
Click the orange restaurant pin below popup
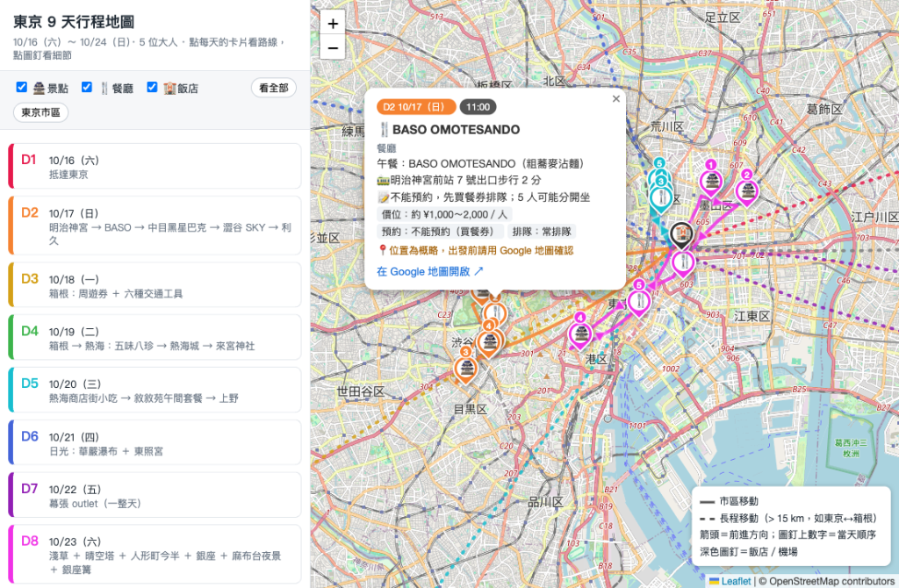[x=494, y=313]
